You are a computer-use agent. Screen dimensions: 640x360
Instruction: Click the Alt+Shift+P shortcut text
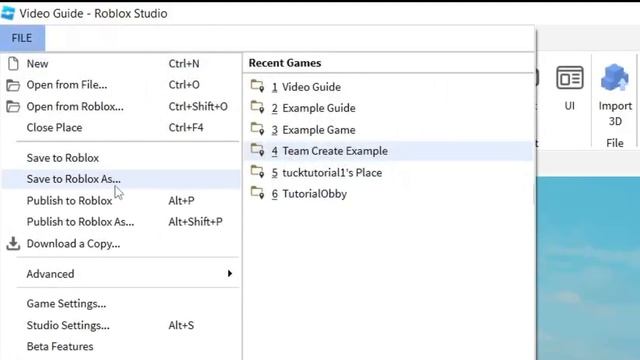196,222
